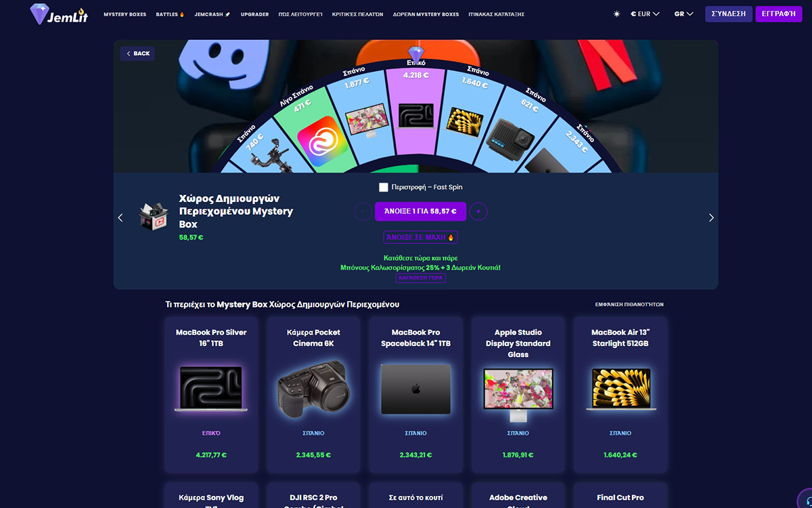Click the ΚΑΤΑΘΕΣΗ ΤΩΡΑ deposit link
This screenshot has width=812, height=508.
click(x=421, y=278)
